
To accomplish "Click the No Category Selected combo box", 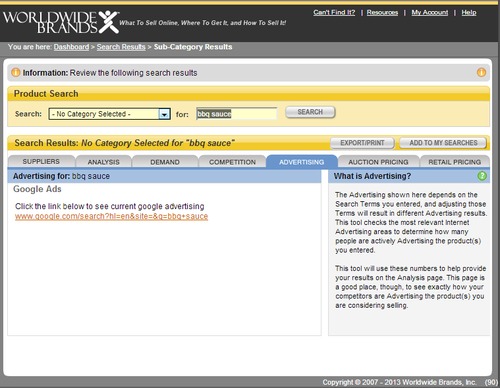I will pyautogui.click(x=110, y=114).
